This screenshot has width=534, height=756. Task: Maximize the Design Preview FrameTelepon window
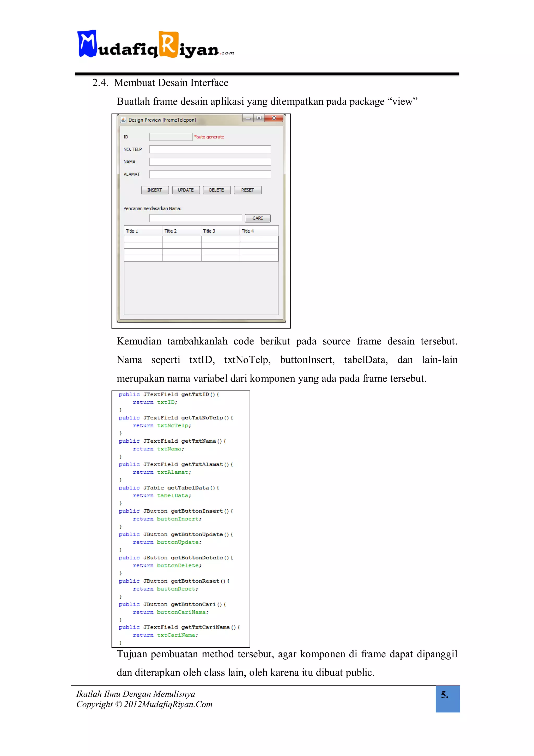(x=259, y=118)
